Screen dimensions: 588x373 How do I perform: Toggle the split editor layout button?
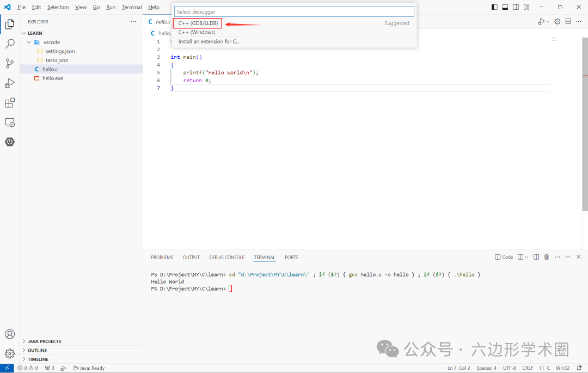(568, 21)
